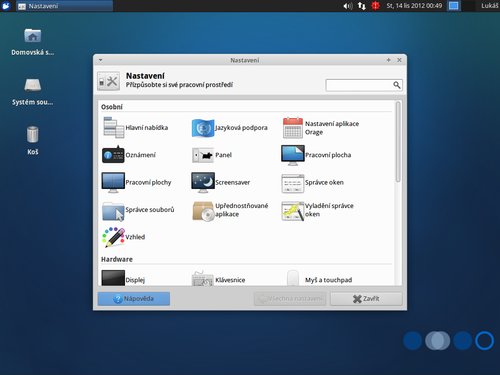
Task: Open Nastavení aplikace Orage calendar icon
Action: (x=293, y=128)
